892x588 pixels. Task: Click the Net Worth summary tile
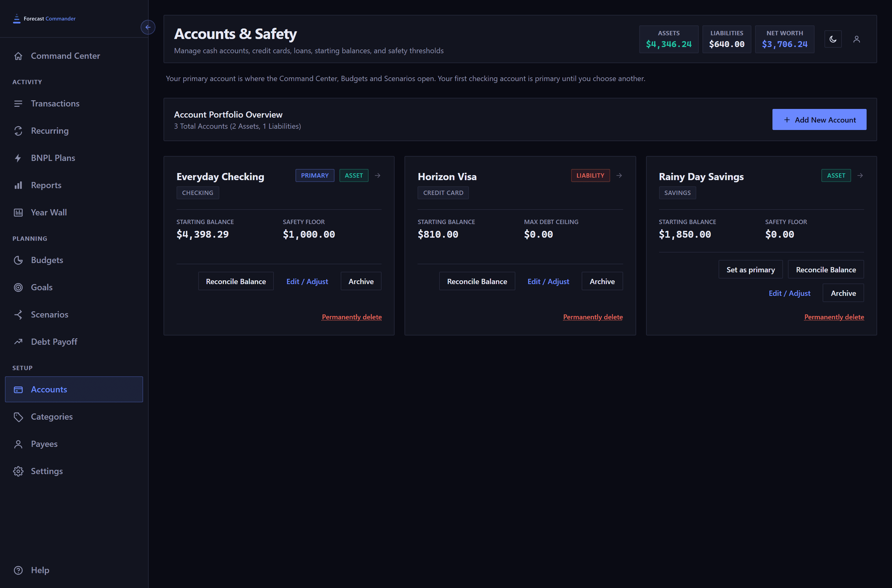click(785, 39)
